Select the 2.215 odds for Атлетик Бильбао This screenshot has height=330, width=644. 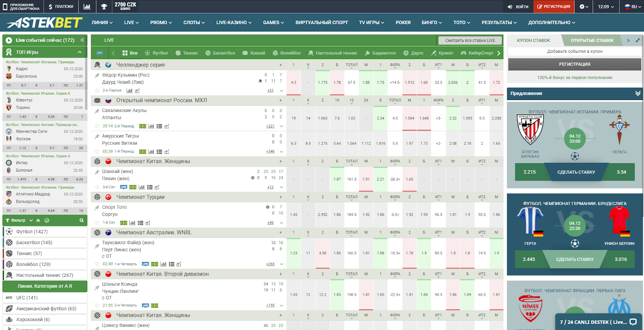click(x=529, y=172)
